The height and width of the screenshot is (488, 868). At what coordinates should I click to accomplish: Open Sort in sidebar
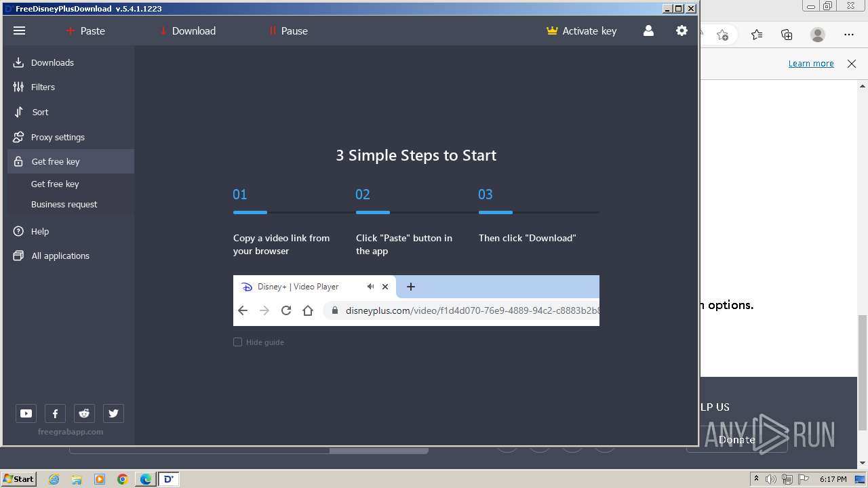point(71,112)
